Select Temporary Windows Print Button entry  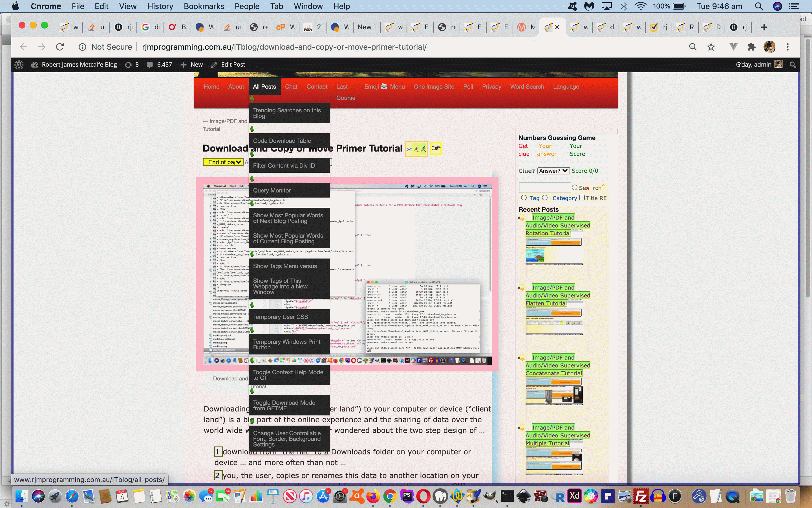[289, 344]
